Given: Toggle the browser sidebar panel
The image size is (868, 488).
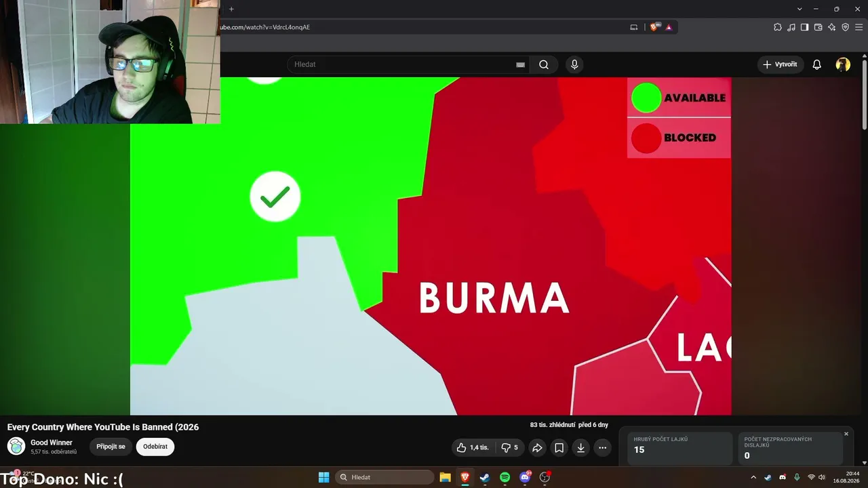Looking at the screenshot, I should [805, 27].
